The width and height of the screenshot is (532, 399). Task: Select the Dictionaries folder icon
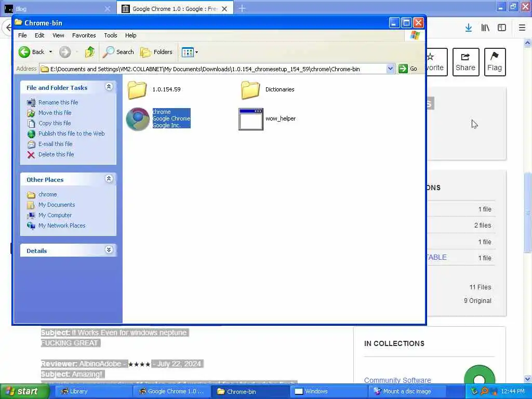pyautogui.click(x=250, y=90)
